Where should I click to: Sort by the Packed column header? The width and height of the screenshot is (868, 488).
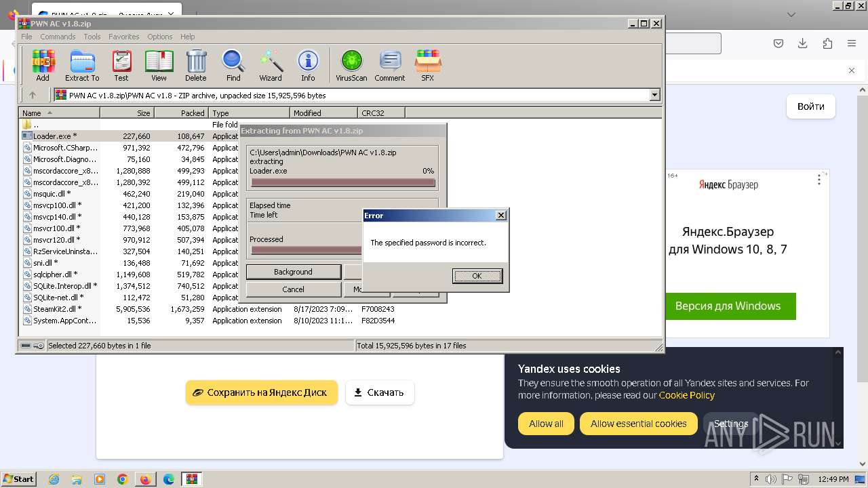point(181,113)
